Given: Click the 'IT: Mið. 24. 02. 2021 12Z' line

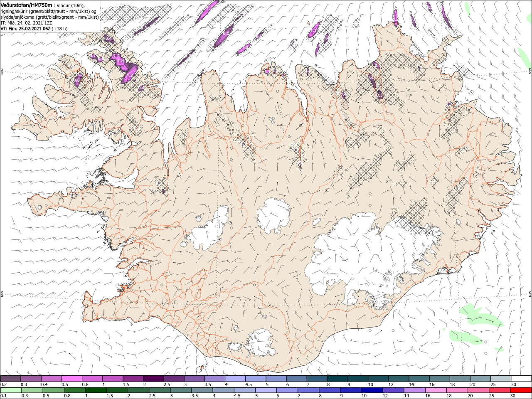Looking at the screenshot, I should [x=26, y=23].
